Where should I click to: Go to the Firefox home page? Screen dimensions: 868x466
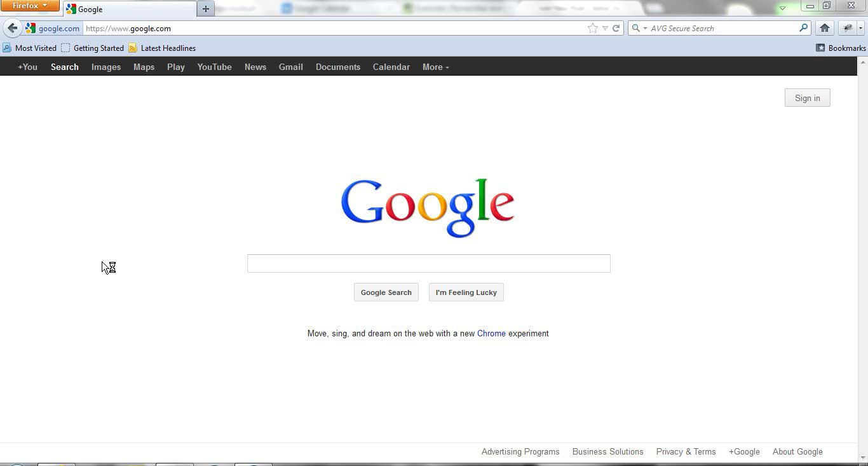(825, 28)
